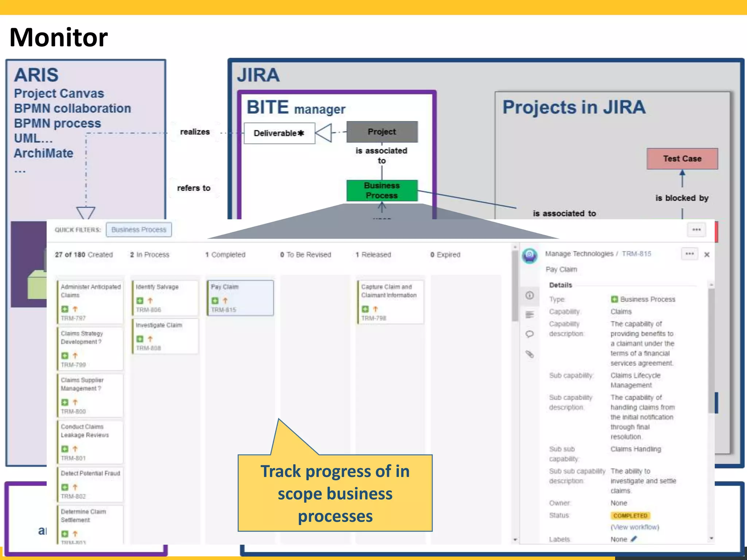747x560 pixels.
Task: Click the TRM-799 issue key
Action: tap(73, 365)
